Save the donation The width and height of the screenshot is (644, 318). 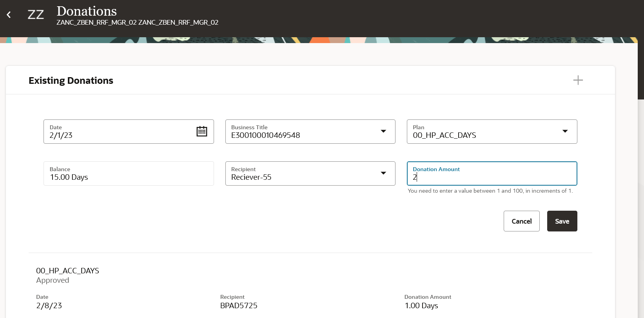coord(562,221)
